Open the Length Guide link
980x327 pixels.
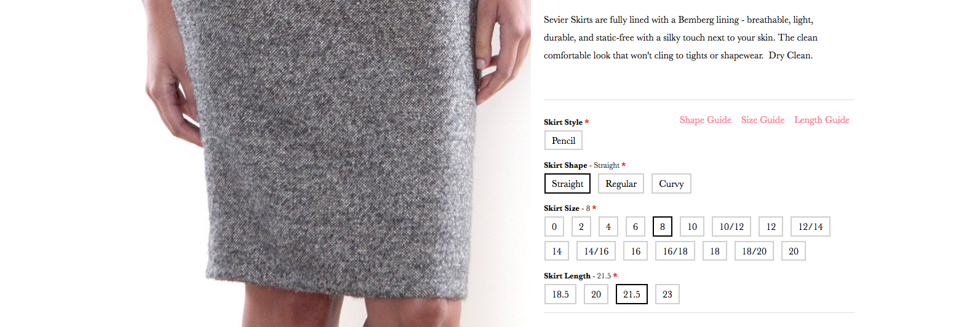(821, 120)
